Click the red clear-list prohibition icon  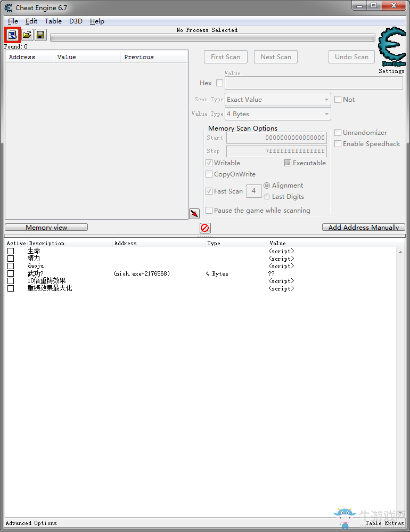pos(204,228)
